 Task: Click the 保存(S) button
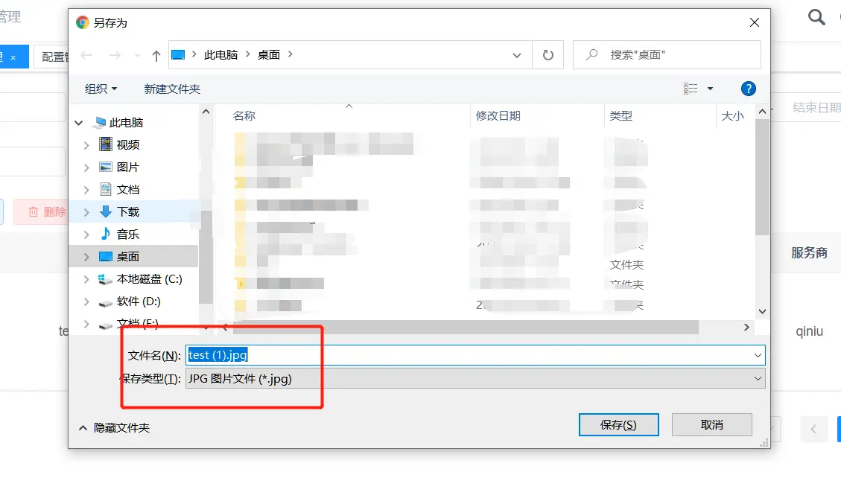pyautogui.click(x=618, y=424)
